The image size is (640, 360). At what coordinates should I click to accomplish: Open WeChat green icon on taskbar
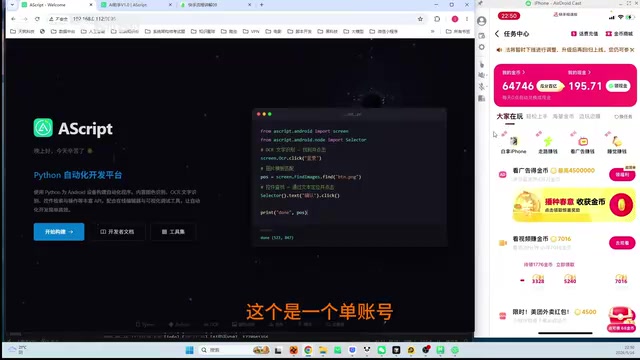382,350
